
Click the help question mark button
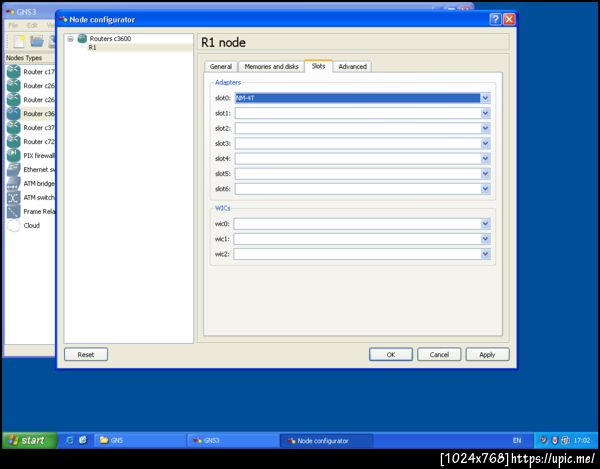pos(495,19)
